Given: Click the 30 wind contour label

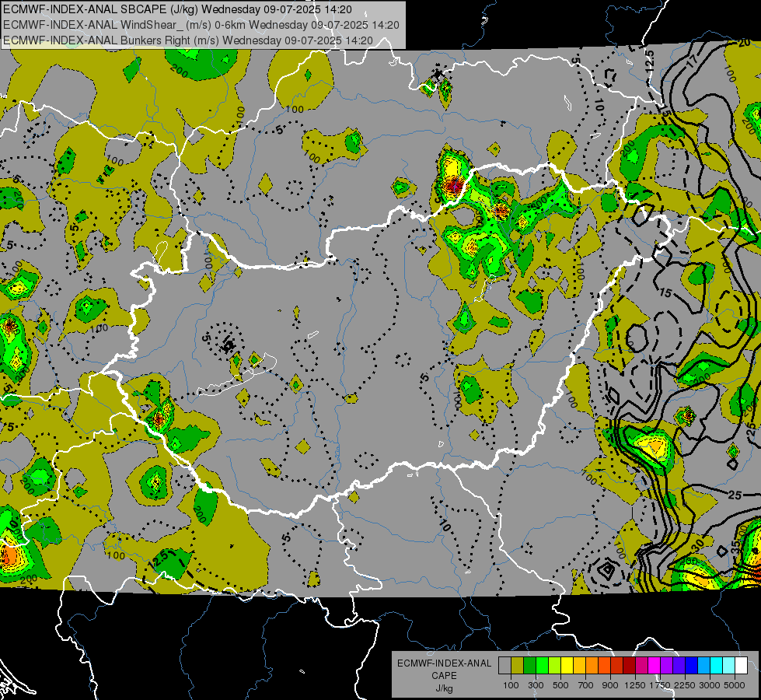Looking at the screenshot, I should pos(696,545).
